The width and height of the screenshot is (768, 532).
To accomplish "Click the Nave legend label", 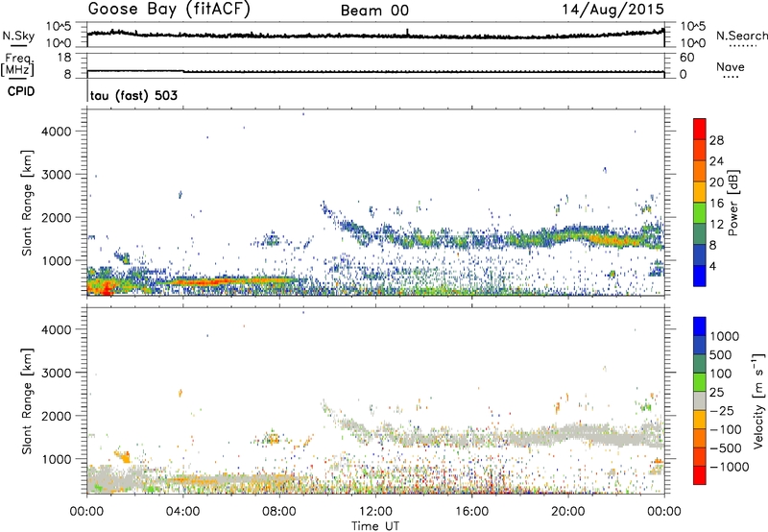I will (x=731, y=67).
